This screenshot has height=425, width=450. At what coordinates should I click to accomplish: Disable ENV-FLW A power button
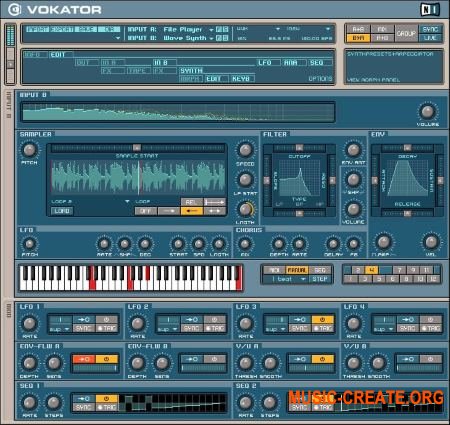click(107, 359)
